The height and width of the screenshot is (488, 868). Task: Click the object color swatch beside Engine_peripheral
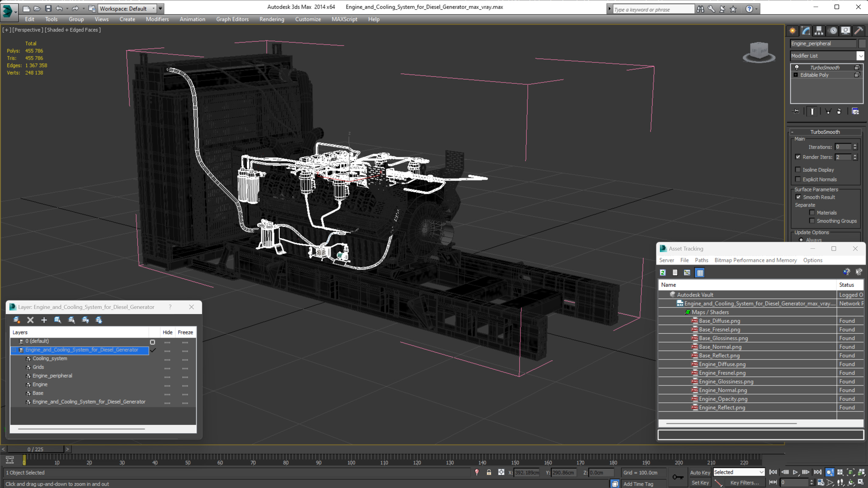click(862, 43)
